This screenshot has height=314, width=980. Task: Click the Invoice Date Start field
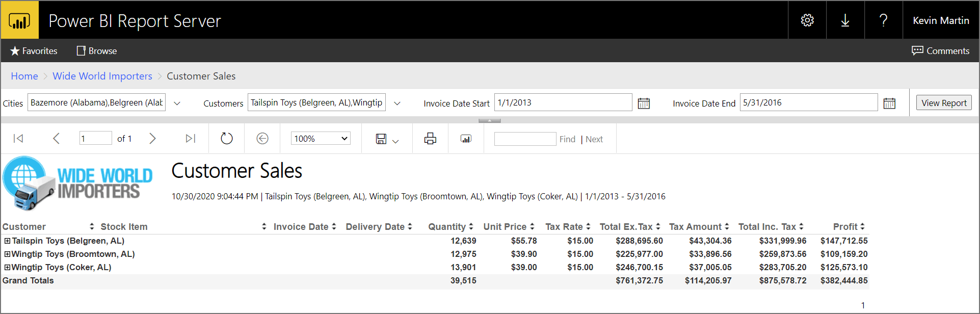563,102
